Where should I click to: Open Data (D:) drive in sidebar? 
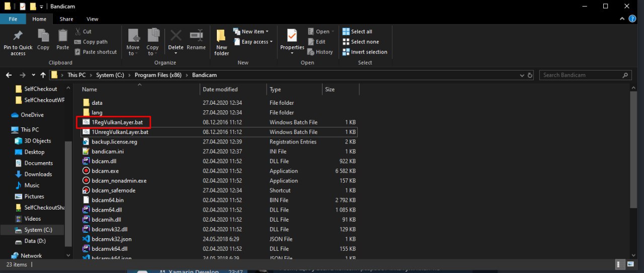(x=35, y=241)
